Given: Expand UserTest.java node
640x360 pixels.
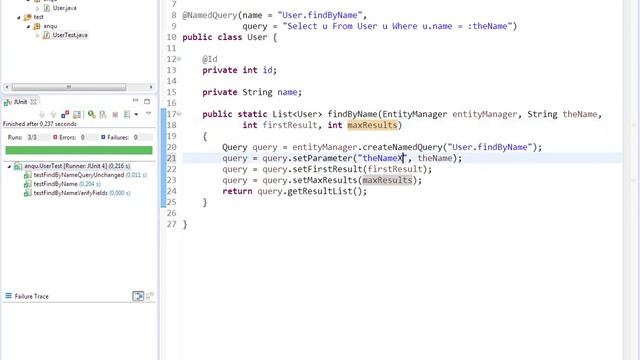Looking at the screenshot, I should [38, 35].
